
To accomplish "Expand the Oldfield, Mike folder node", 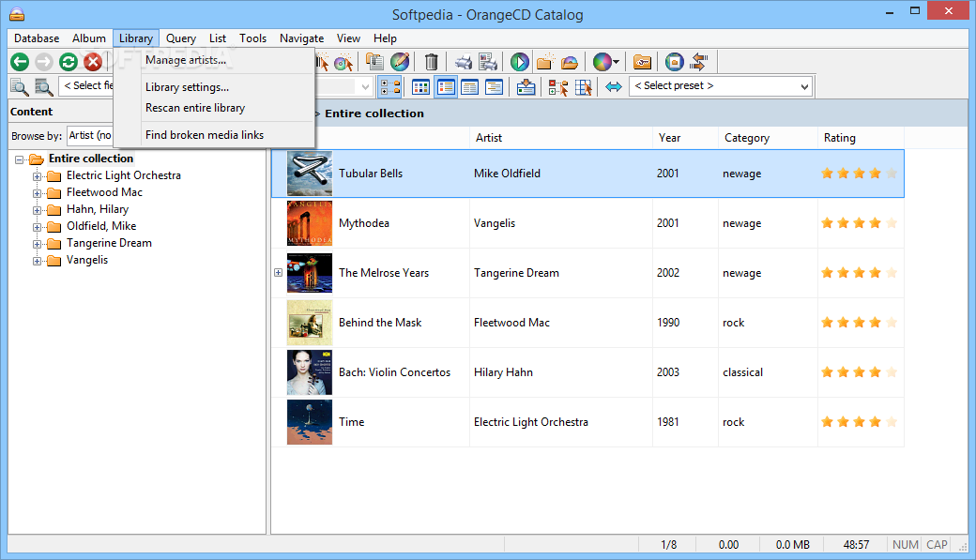I will (37, 227).
